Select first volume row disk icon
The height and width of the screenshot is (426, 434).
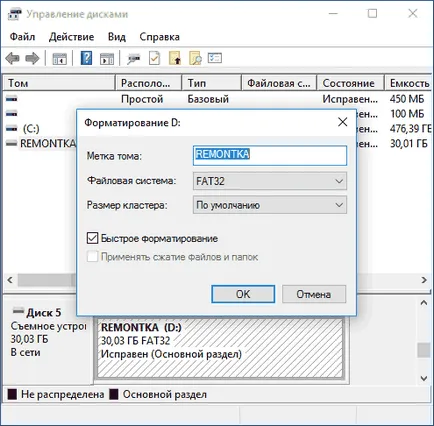tap(11, 99)
